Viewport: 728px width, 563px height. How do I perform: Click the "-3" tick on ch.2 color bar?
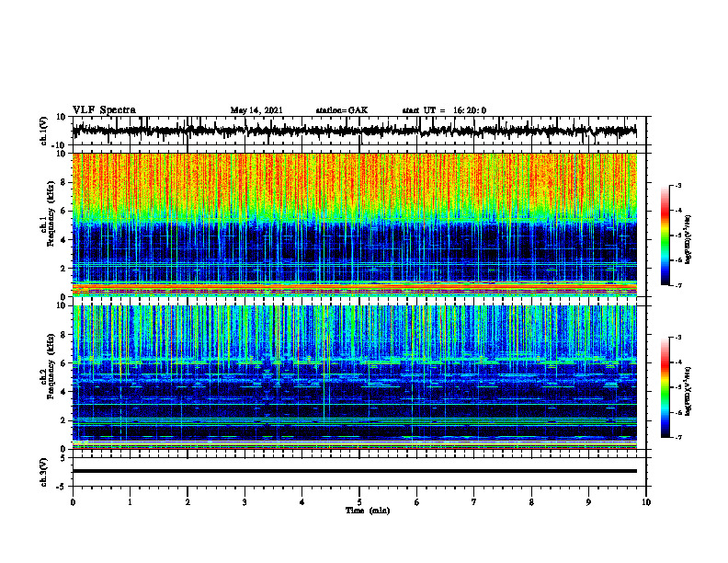click(x=678, y=338)
